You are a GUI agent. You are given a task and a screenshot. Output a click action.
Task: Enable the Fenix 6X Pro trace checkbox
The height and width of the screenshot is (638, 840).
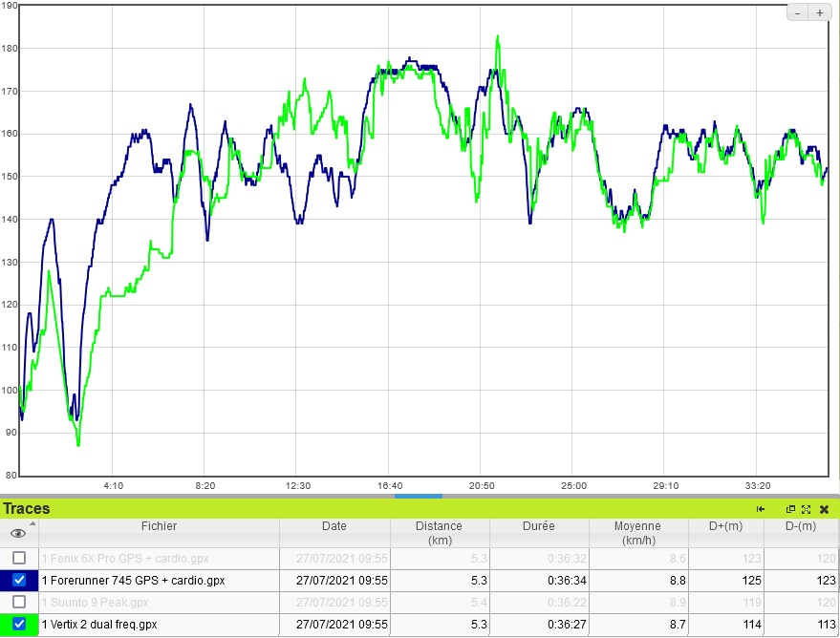(19, 558)
